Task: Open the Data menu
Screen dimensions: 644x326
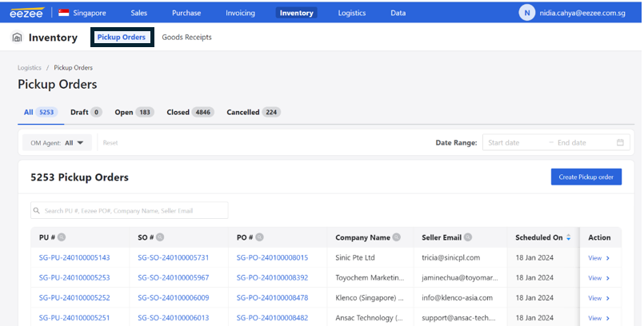Action: (x=398, y=13)
